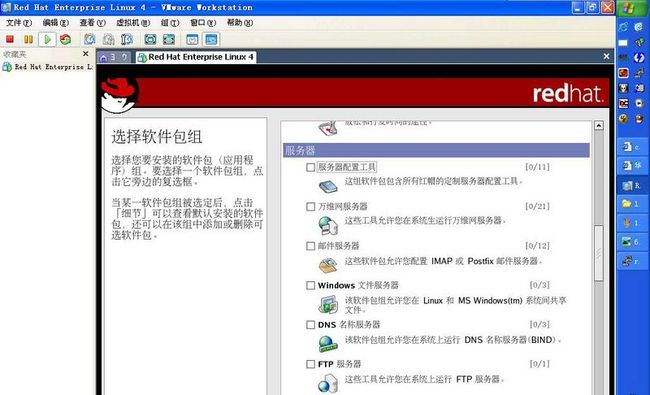Close the current VM tab with X
This screenshot has height=395, width=650.
click(x=606, y=56)
